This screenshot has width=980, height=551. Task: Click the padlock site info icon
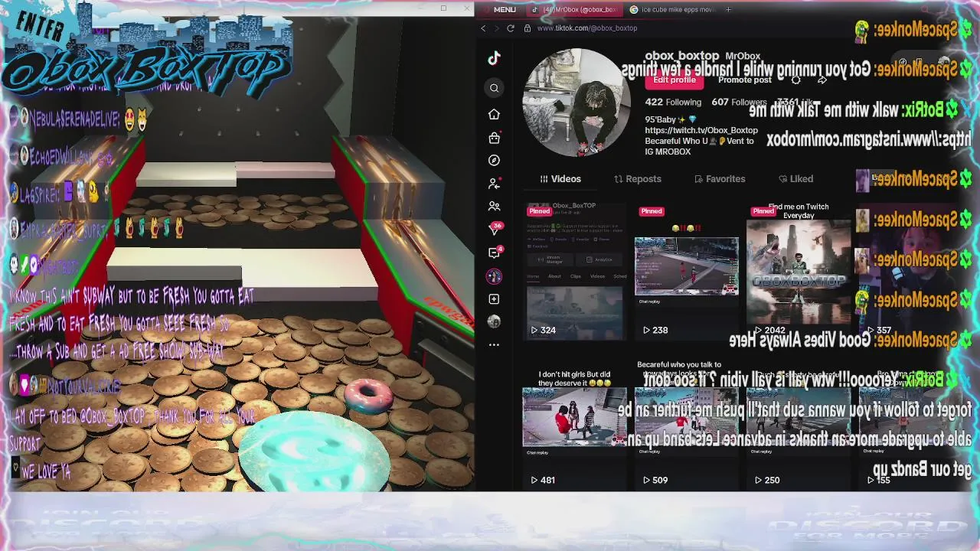tap(528, 28)
